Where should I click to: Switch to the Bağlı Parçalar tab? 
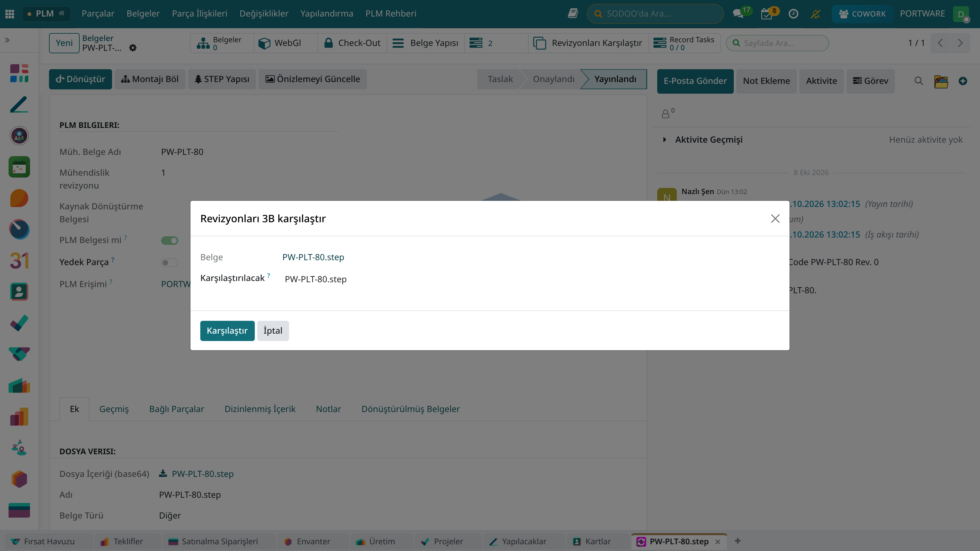(176, 409)
